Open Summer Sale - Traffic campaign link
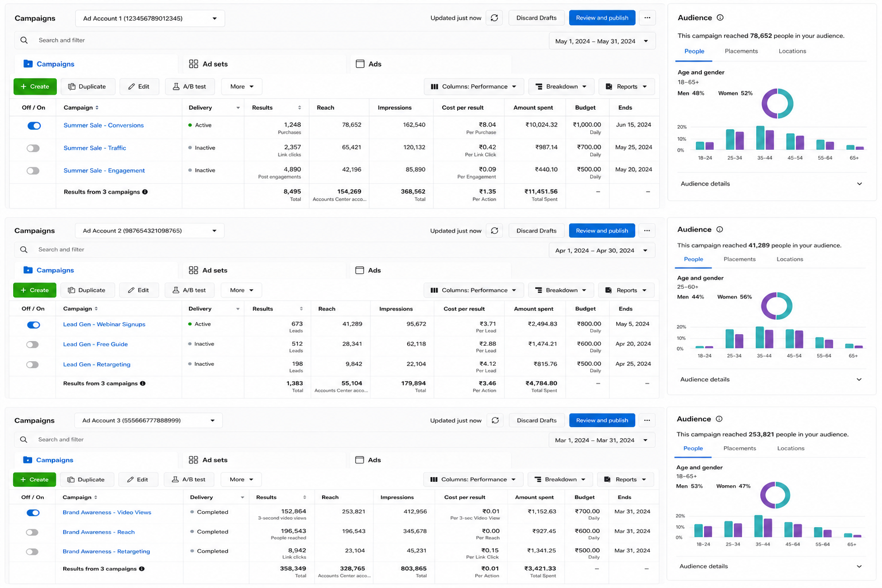Viewport: 882px width, 588px height. 95,148
